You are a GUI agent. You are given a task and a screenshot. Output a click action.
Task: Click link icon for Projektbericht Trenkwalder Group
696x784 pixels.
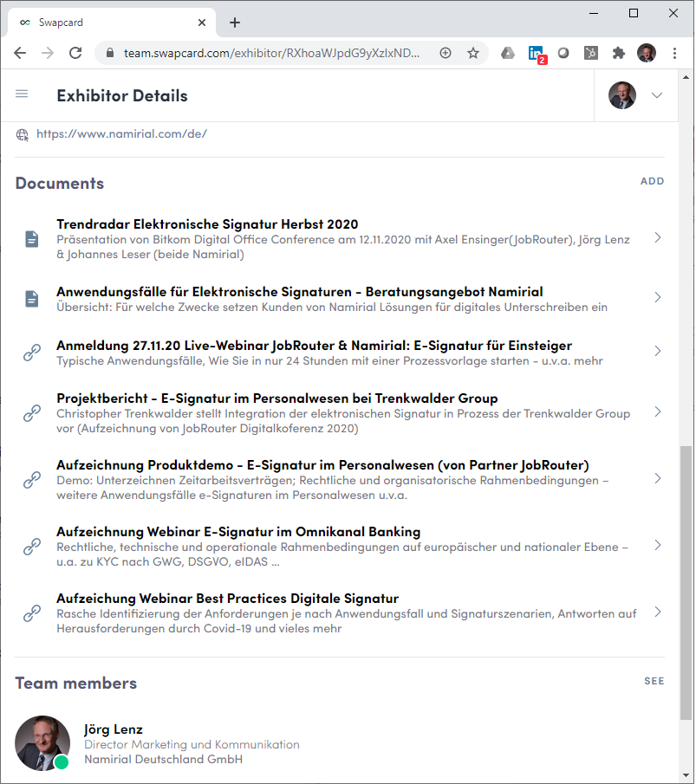32,413
